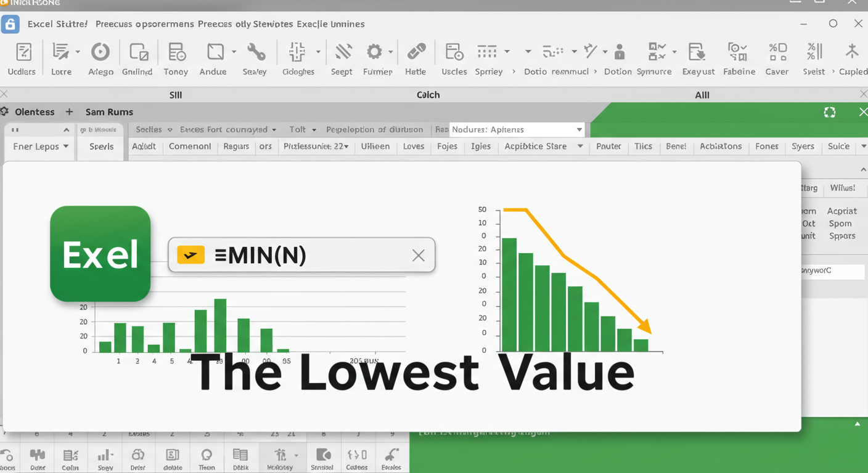Click the gear icon beside Olentess
The height and width of the screenshot is (473, 868).
point(4,111)
